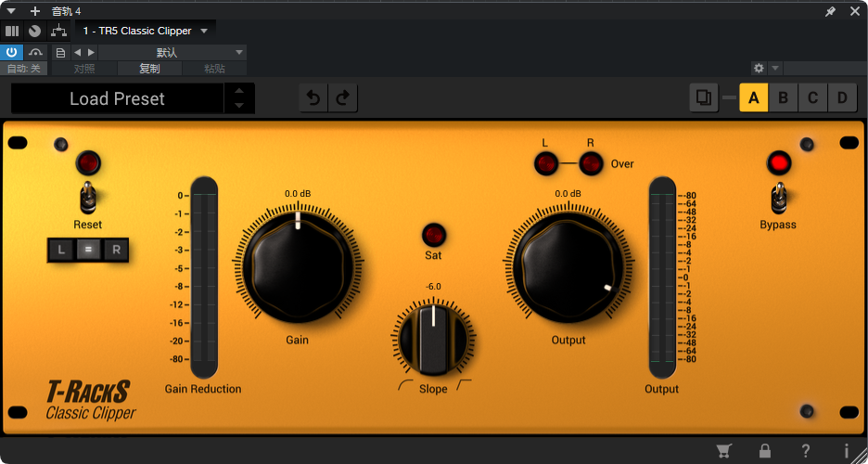The image size is (868, 464).
Task: Click the copy settings between slots icon
Action: (x=704, y=98)
